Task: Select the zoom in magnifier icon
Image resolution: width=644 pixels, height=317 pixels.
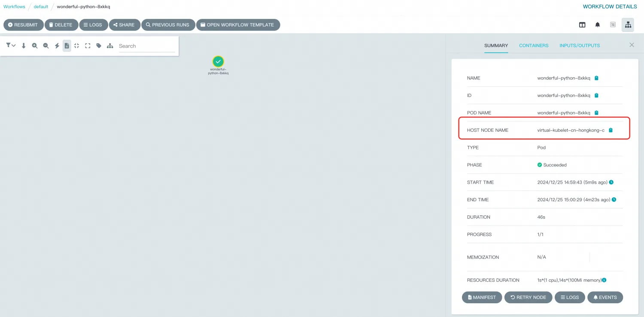Action: 35,45
